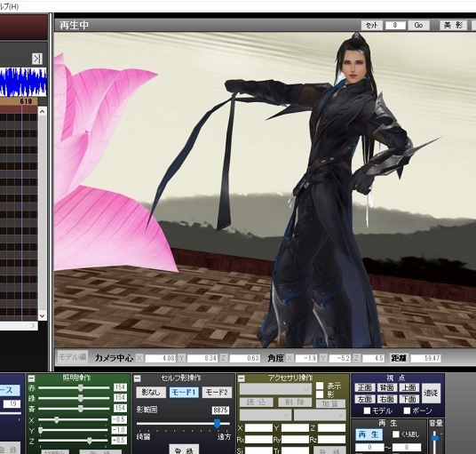Screen dimensions: 476x454
Task: Click the 美 影 button in the viewport header
Action: (x=453, y=25)
